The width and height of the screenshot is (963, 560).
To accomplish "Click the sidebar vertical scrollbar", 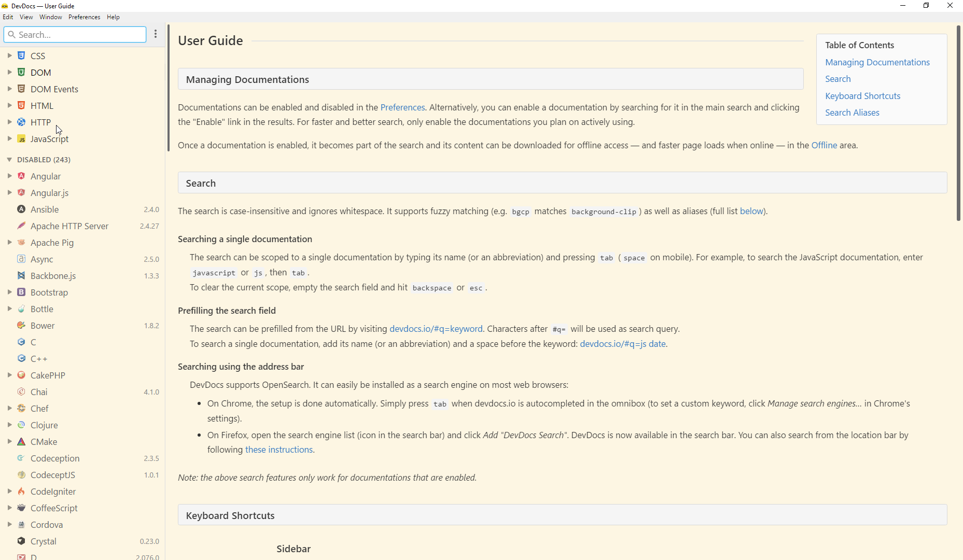I will (x=169, y=88).
